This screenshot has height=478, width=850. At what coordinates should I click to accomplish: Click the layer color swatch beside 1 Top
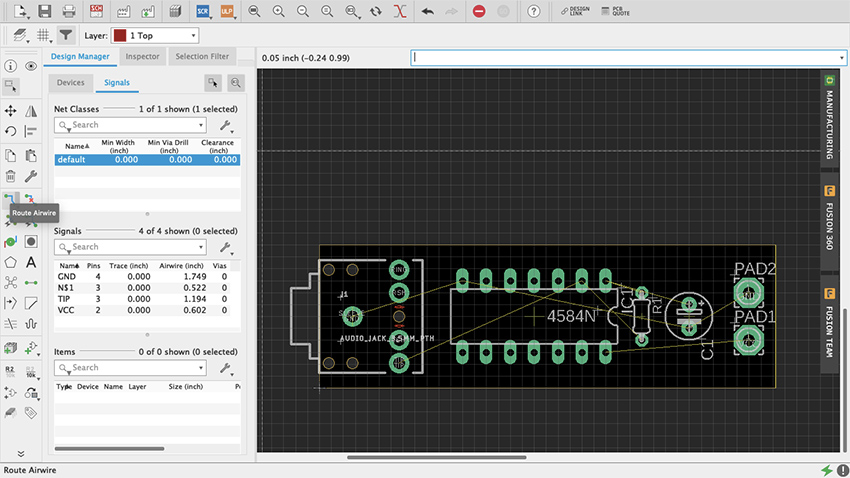pos(120,35)
